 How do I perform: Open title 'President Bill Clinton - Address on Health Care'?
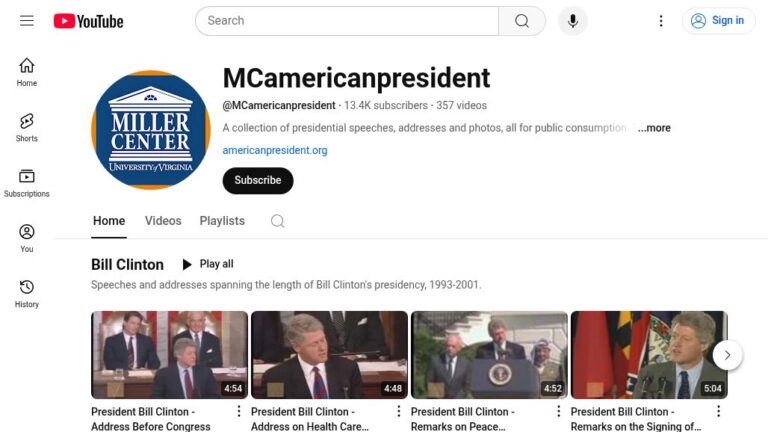point(310,419)
